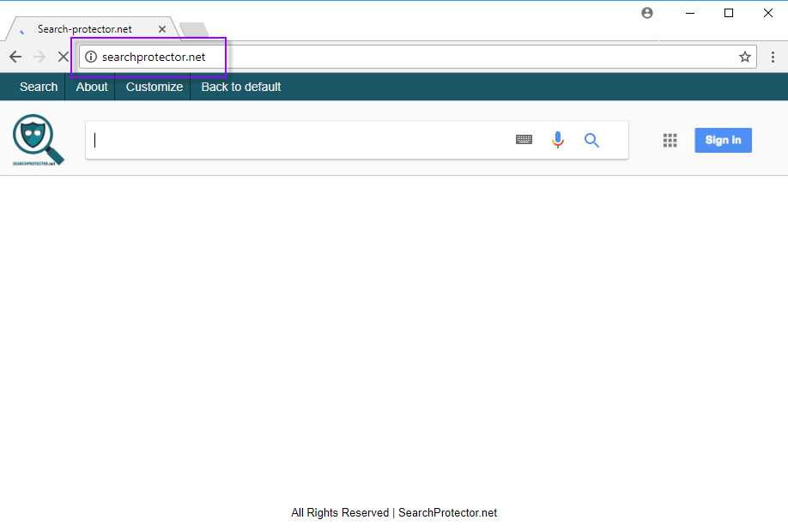Image resolution: width=788 pixels, height=532 pixels.
Task: Open the on-screen keyboard icon
Action: [524, 140]
